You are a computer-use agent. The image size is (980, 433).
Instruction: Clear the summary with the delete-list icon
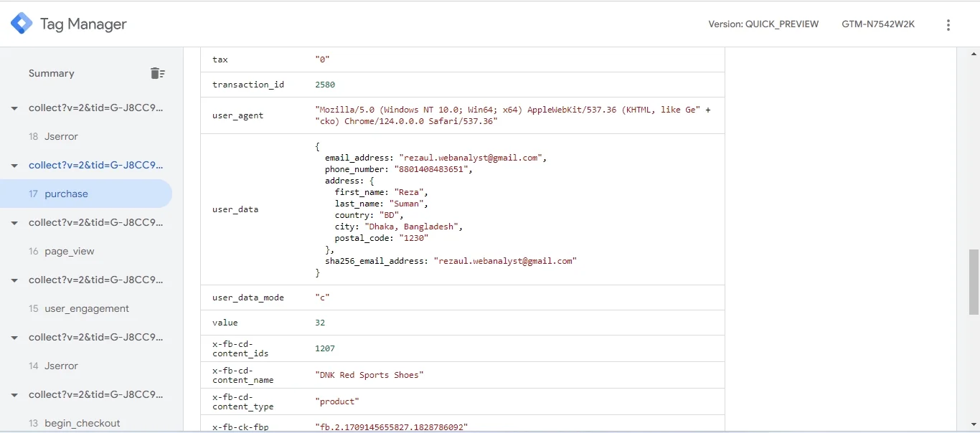(158, 73)
